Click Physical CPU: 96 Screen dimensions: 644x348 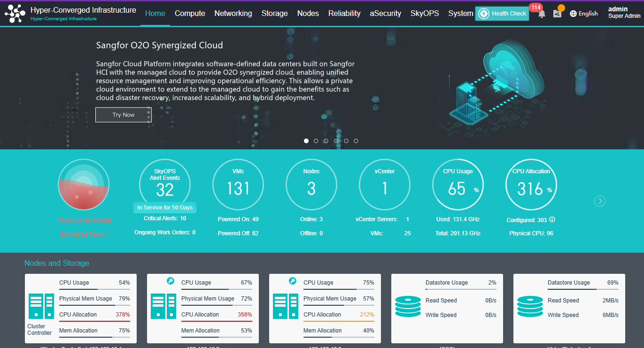531,233
